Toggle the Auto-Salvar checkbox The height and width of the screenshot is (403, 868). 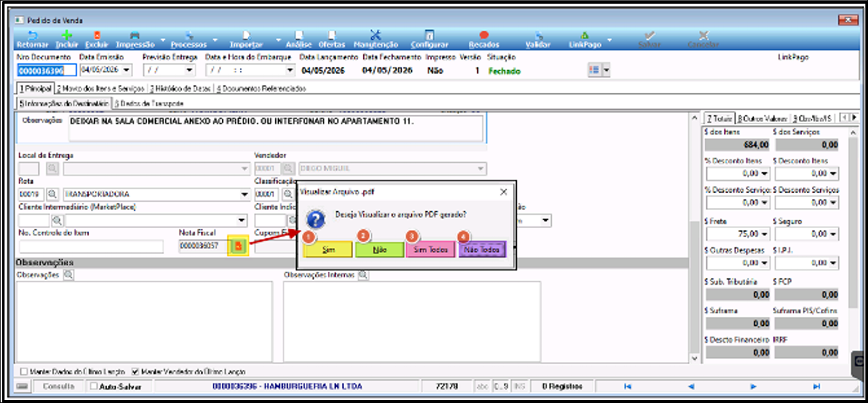pyautogui.click(x=93, y=386)
